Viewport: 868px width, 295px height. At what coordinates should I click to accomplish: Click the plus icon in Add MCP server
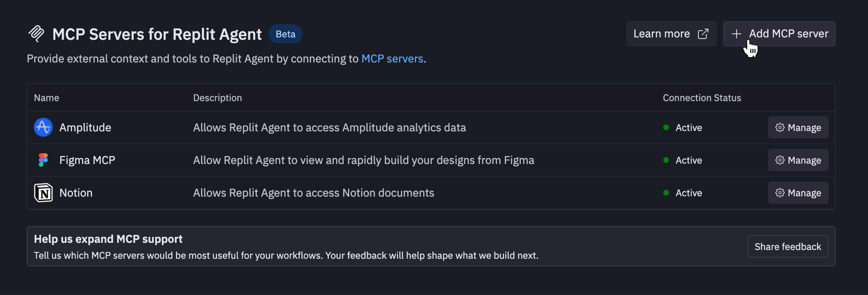tap(736, 34)
